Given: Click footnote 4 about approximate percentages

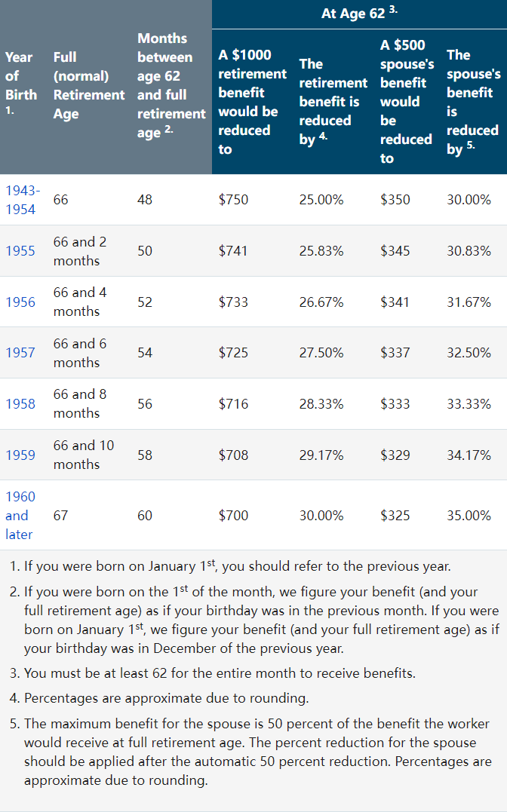Looking at the screenshot, I should 159,699.
